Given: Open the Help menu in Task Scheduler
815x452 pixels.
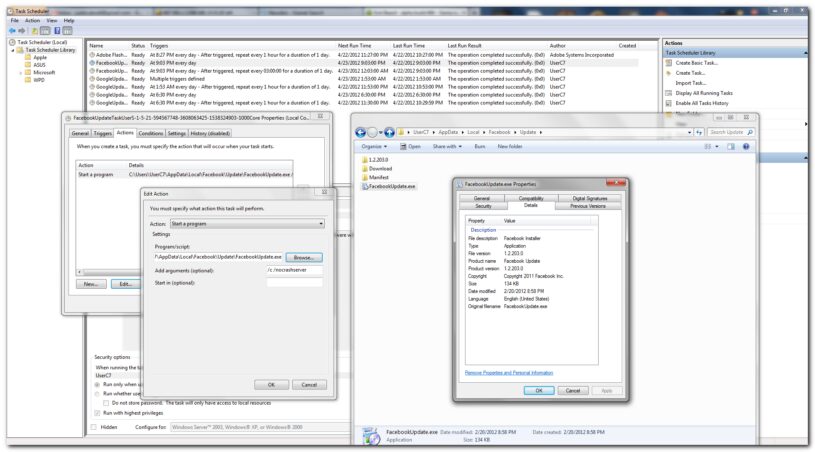Looking at the screenshot, I should point(69,20).
